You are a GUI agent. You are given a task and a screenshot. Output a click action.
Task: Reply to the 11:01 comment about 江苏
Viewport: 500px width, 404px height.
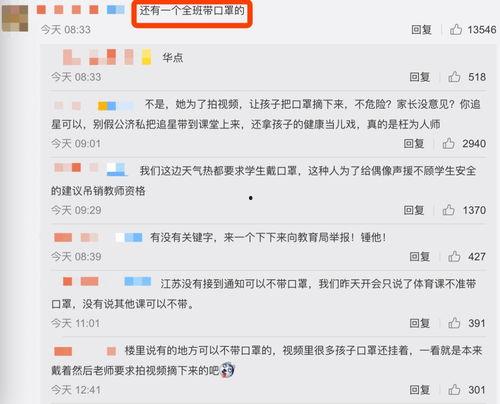click(x=420, y=323)
